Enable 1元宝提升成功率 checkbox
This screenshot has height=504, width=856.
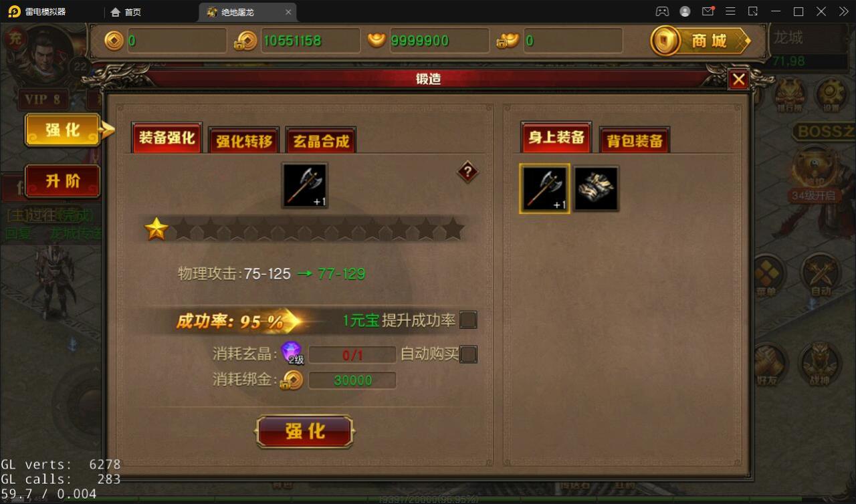(x=468, y=320)
